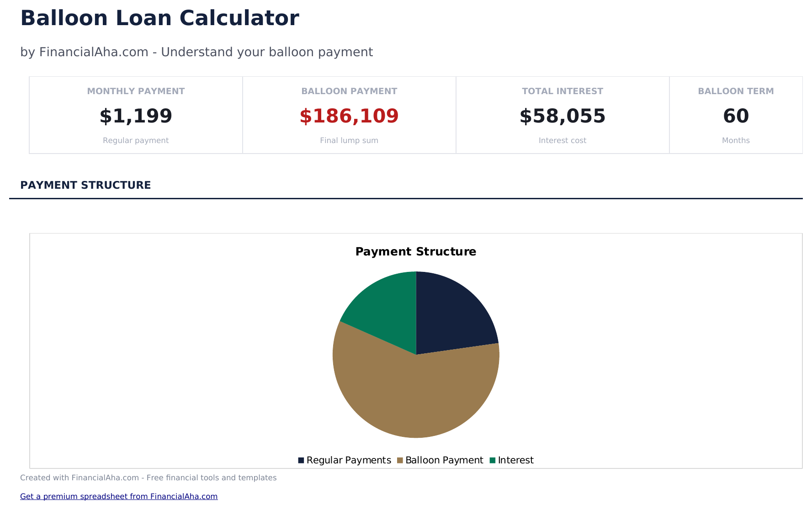Expand the Balloon Term card

point(736,115)
